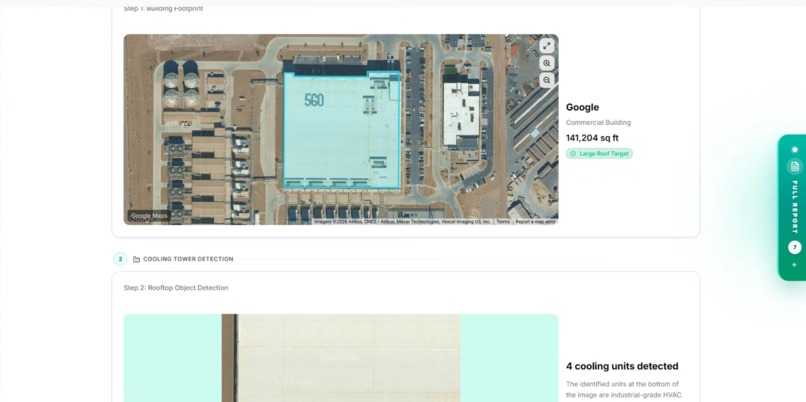Click the Cooling Tower Detection section heading
Image resolution: width=806 pixels, height=402 pixels.
coord(188,259)
